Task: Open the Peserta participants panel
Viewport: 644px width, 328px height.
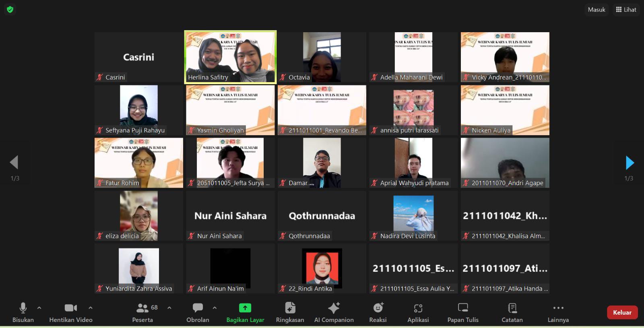Action: pyautogui.click(x=142, y=308)
